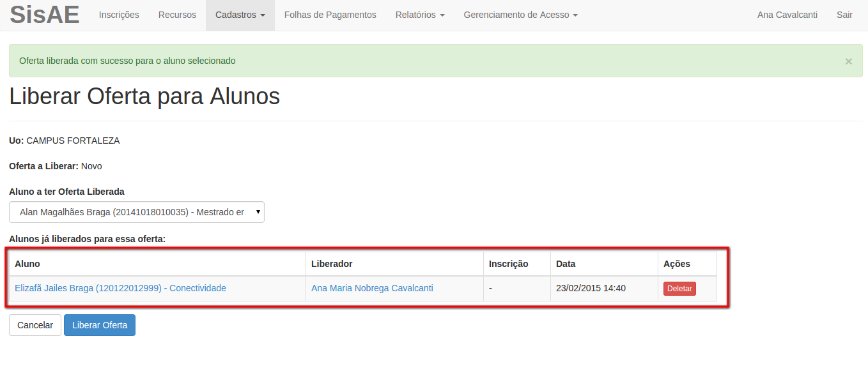Open Elizafã Jailes Braga student link

click(x=120, y=288)
